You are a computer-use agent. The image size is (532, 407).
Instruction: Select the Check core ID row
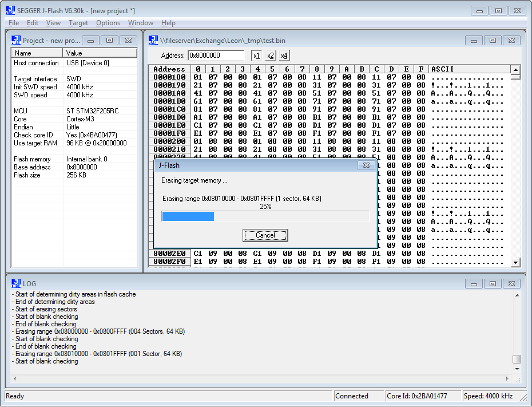[x=74, y=135]
